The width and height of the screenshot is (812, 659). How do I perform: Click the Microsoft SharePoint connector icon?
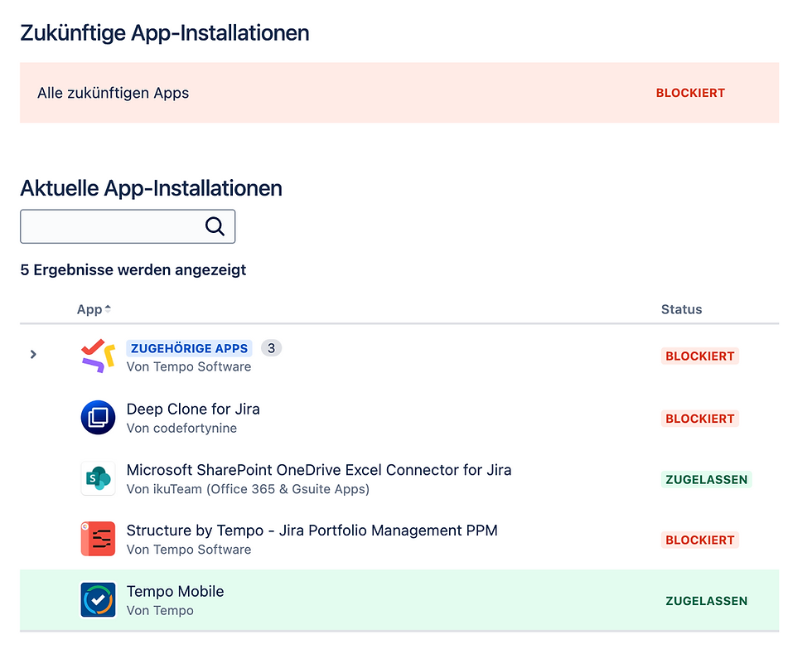[x=98, y=479]
